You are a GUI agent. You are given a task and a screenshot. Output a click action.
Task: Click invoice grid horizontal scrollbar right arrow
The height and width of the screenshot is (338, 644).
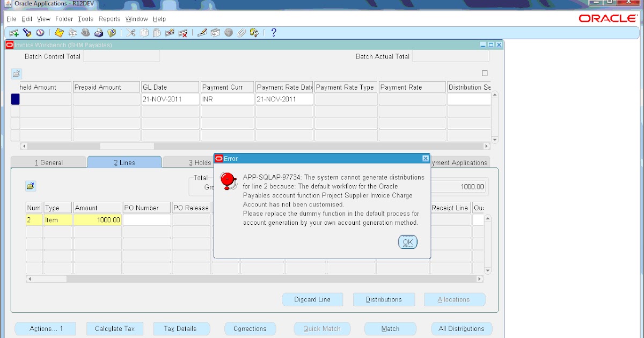487,146
